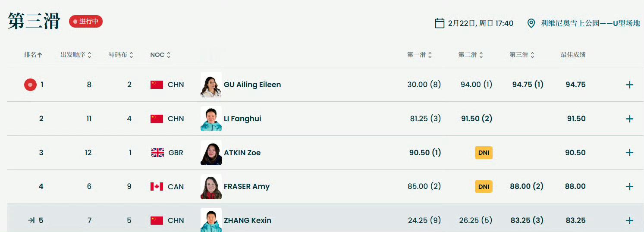Click the red live indicator on rank 1

[30, 85]
